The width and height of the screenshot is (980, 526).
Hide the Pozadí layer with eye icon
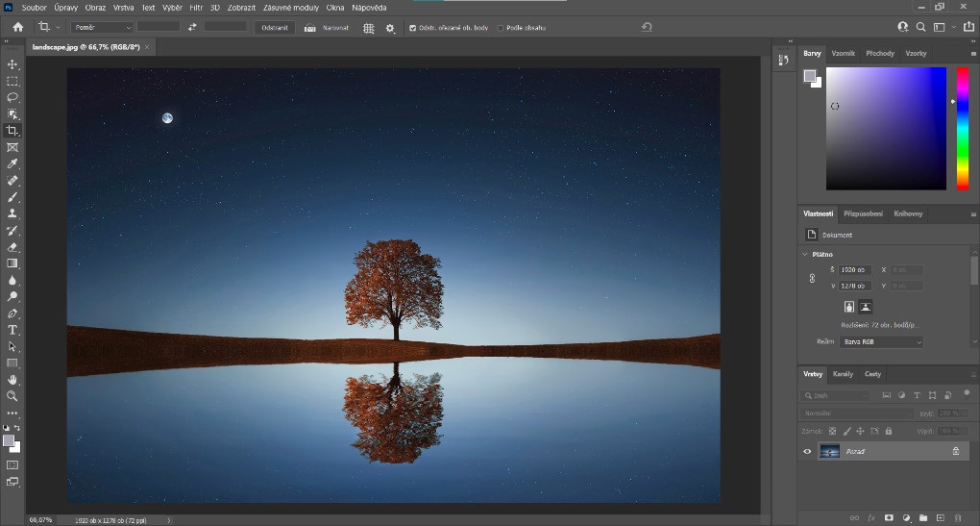(807, 451)
